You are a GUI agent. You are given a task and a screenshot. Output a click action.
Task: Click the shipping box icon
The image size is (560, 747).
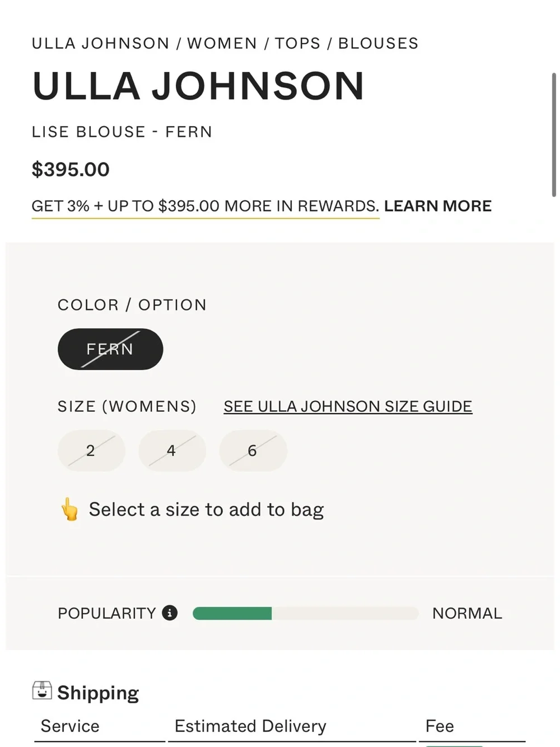coord(42,690)
